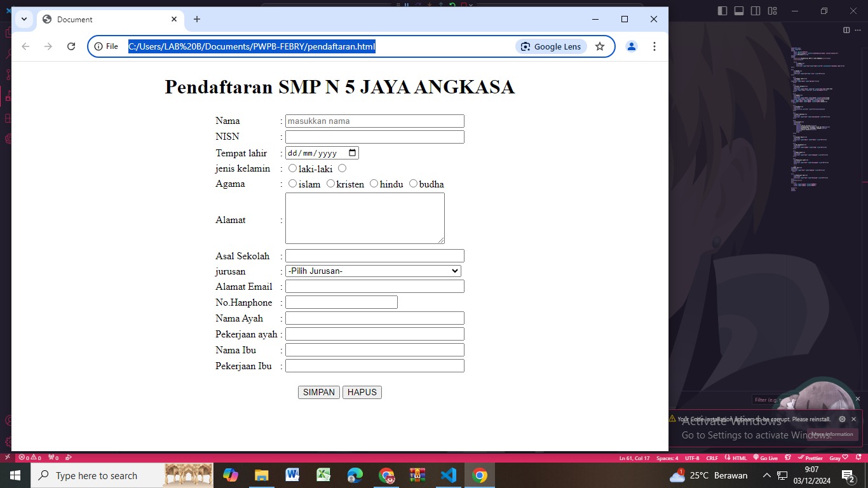Choose hindu as Agama
Image resolution: width=868 pixels, height=488 pixels.
[374, 183]
